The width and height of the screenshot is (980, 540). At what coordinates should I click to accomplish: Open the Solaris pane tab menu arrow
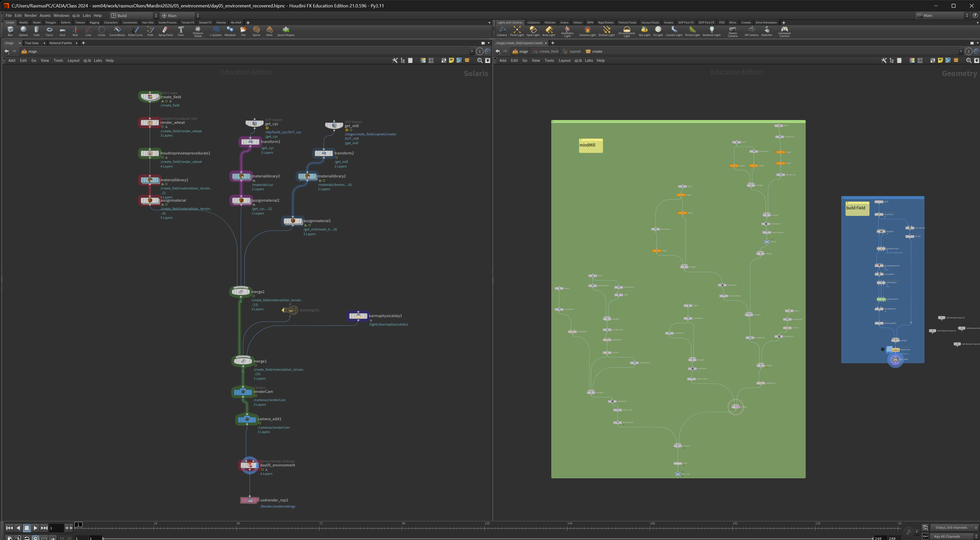point(489,43)
